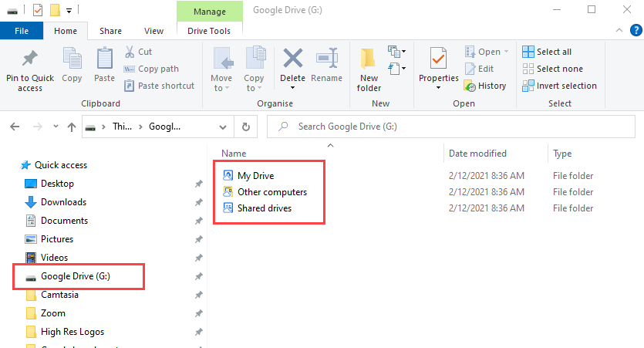Click Select all

[547, 52]
